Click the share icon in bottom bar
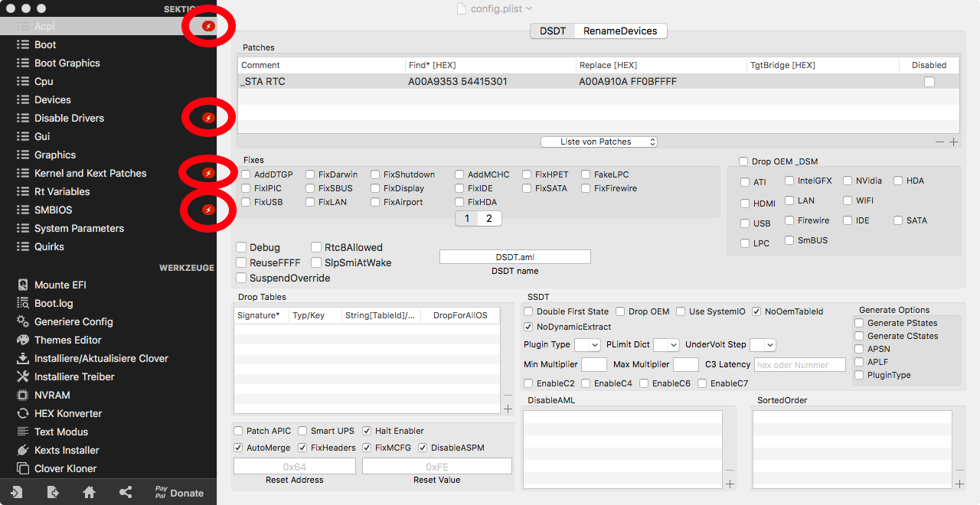980x505 pixels. 126,493
